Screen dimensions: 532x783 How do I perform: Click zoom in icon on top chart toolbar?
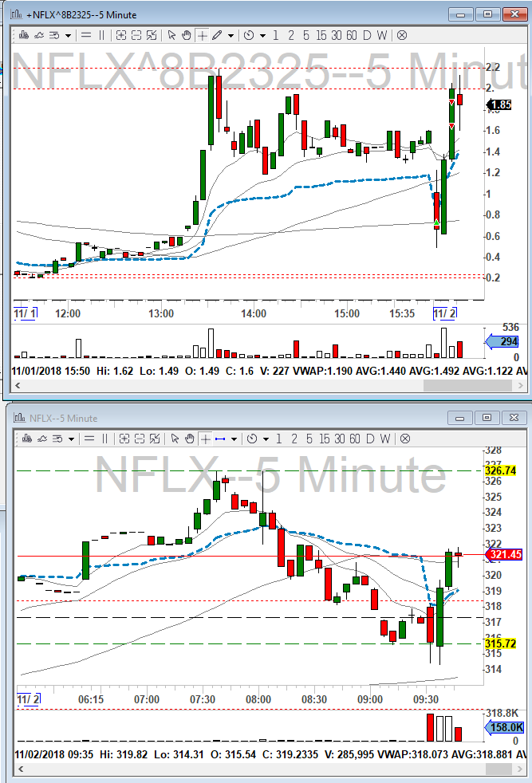(121, 35)
